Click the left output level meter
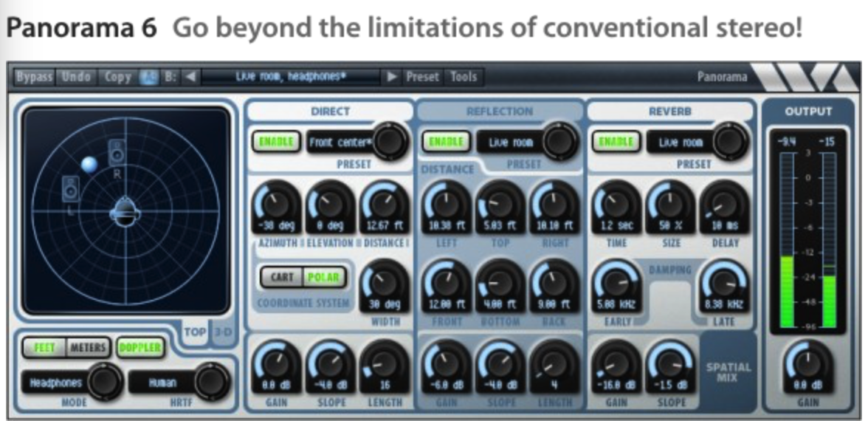Image resolution: width=868 pixels, height=421 pixels. tap(787, 239)
